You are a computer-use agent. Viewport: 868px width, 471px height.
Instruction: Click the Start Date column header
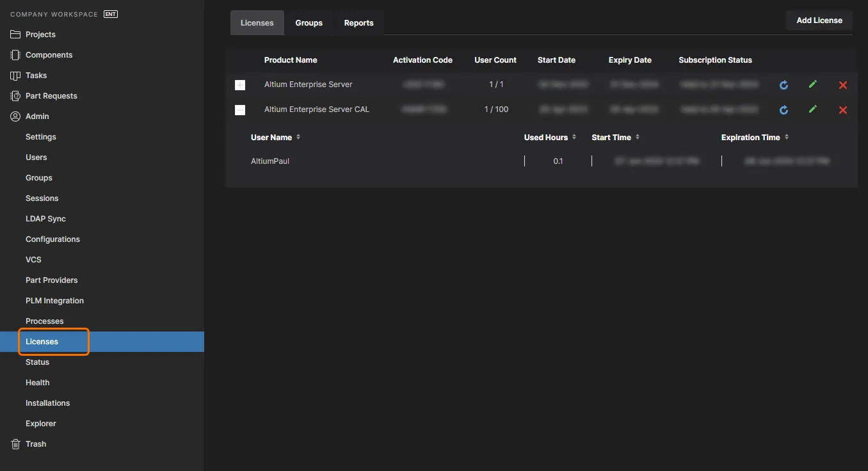click(x=556, y=60)
